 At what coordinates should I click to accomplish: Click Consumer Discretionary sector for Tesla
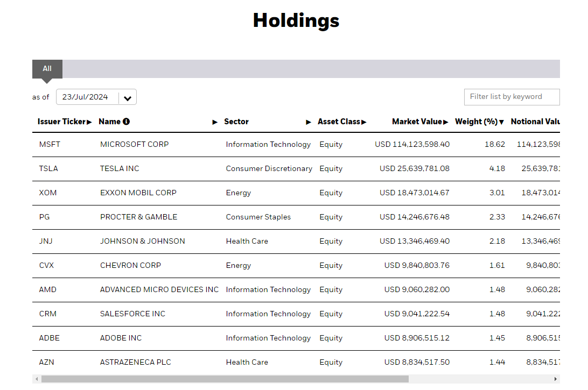(x=269, y=168)
